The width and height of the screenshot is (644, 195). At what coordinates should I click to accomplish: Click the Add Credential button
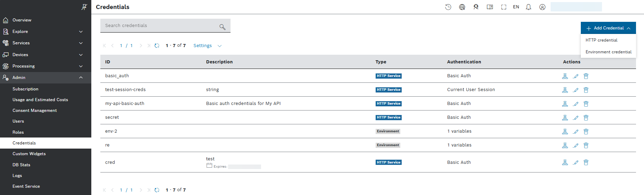pyautogui.click(x=608, y=28)
